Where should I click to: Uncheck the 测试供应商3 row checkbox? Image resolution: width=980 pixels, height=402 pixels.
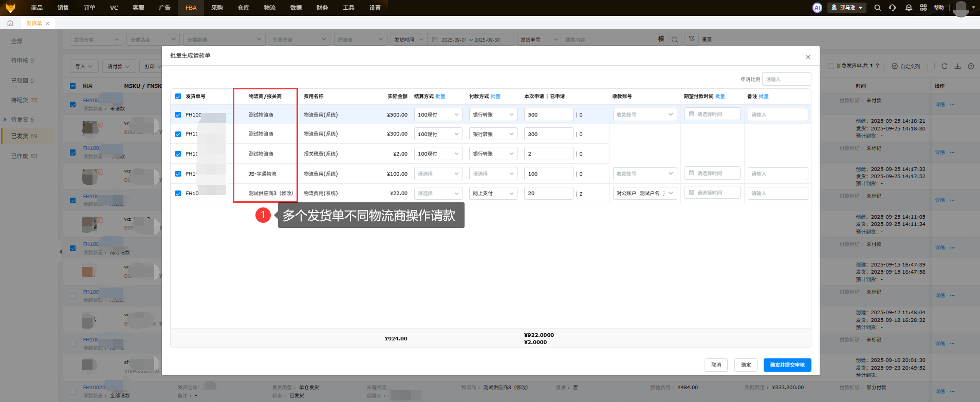tap(178, 194)
